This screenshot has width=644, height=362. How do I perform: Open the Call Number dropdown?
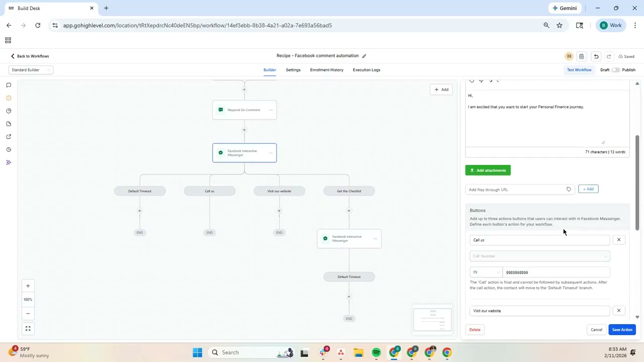540,256
